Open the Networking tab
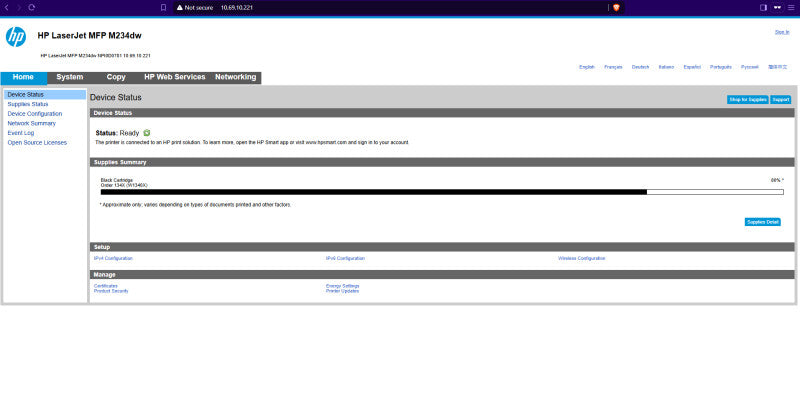Screen dimensions: 800x412 pyautogui.click(x=235, y=78)
